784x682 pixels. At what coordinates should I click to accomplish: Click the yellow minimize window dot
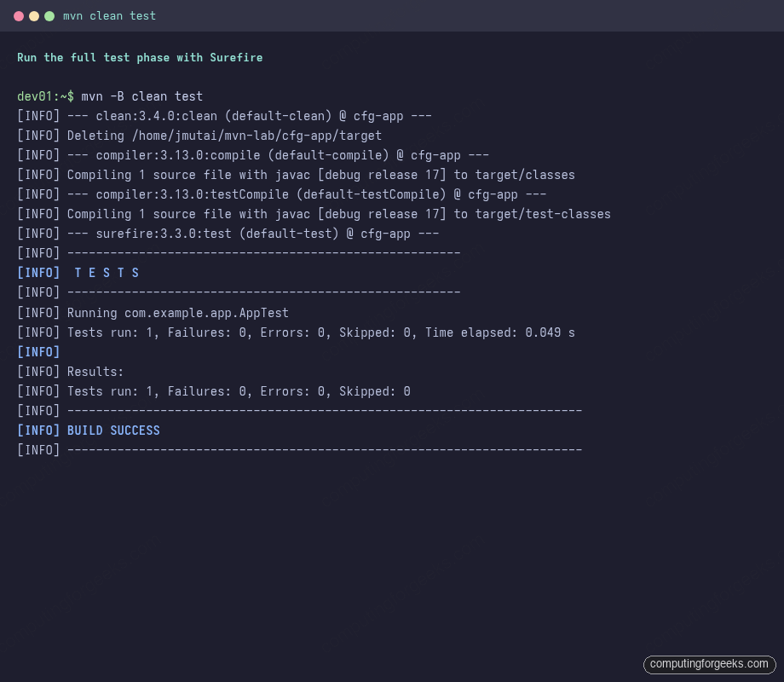point(34,16)
